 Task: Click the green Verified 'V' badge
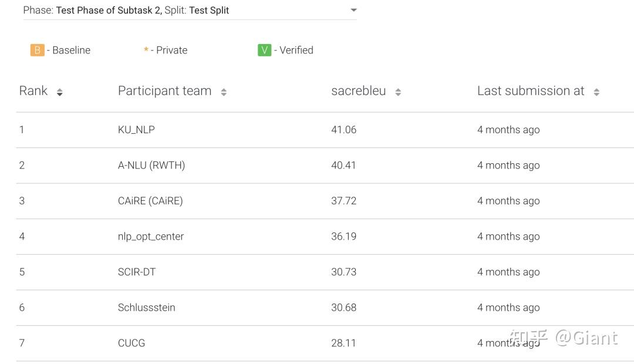(264, 50)
